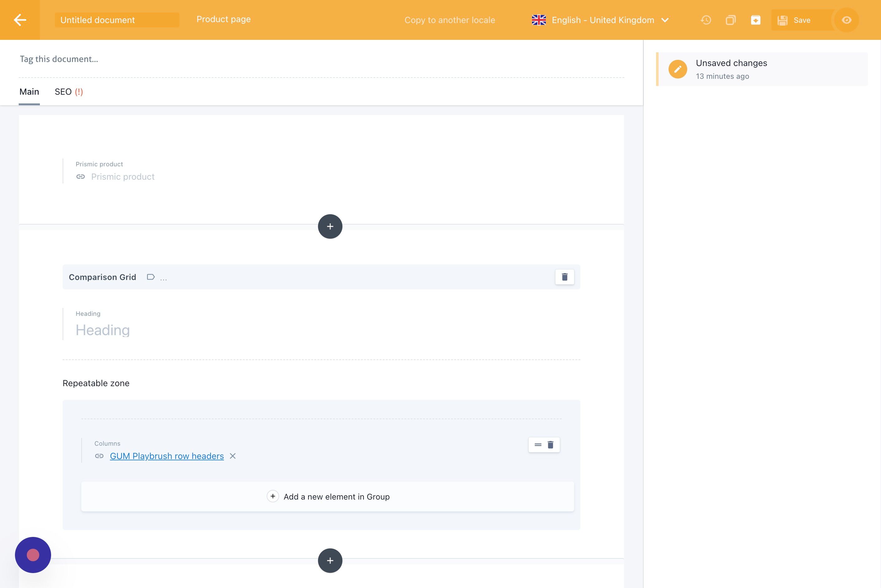Click the orange pencil Unsaved changes icon
This screenshot has height=588, width=881.
click(x=677, y=69)
